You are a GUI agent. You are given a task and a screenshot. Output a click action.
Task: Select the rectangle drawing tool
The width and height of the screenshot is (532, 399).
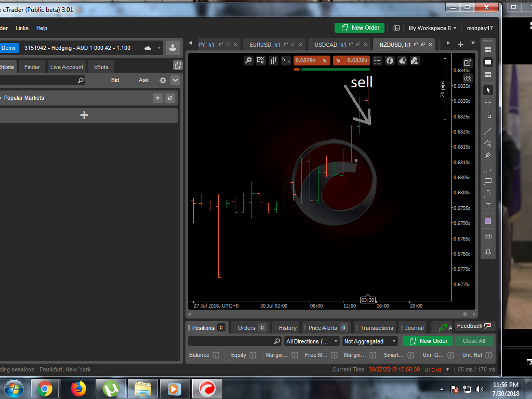[488, 181]
